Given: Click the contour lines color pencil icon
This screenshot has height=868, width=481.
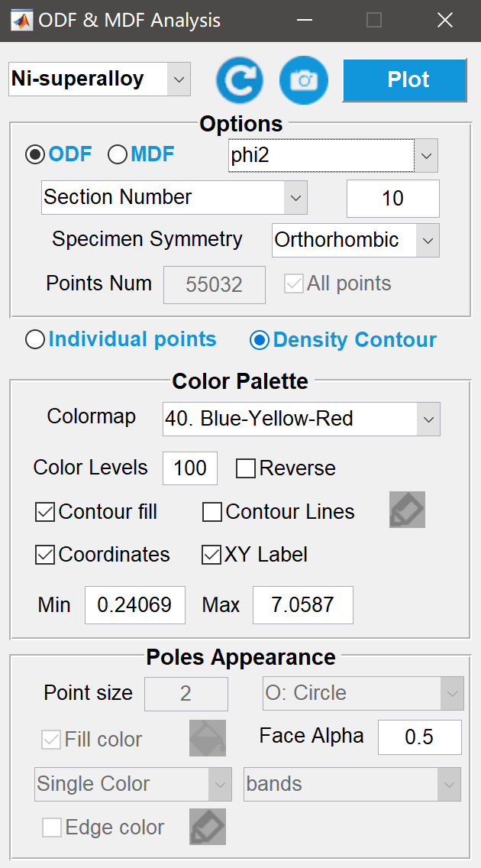Looking at the screenshot, I should (x=407, y=510).
